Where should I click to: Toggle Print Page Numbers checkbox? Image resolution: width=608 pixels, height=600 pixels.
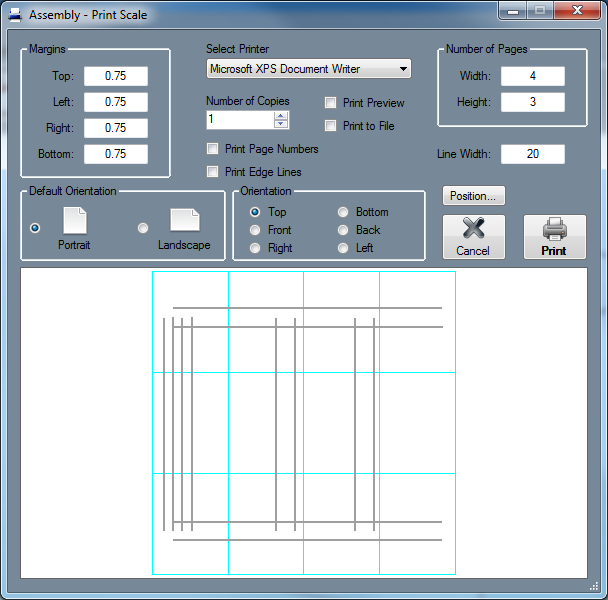click(212, 149)
